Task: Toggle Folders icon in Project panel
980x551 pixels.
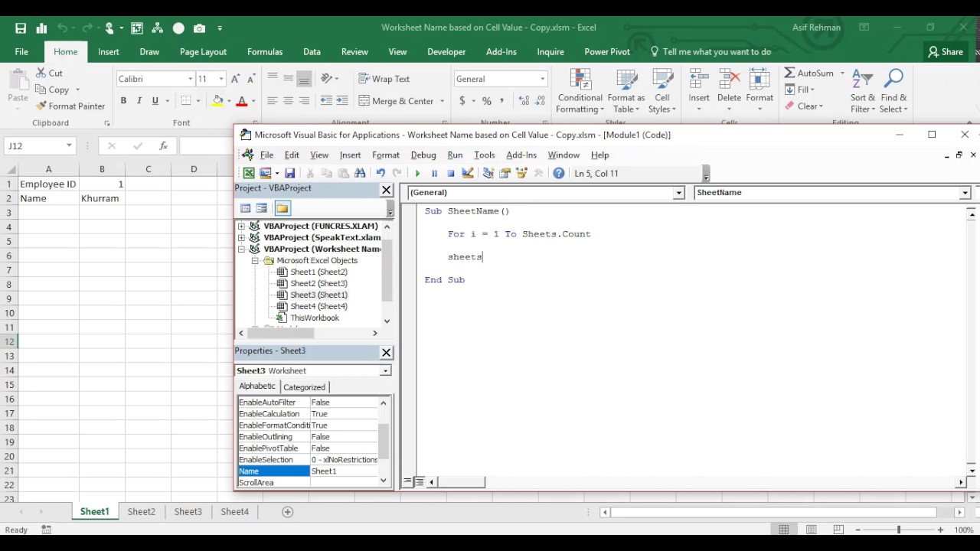Action: click(x=283, y=208)
